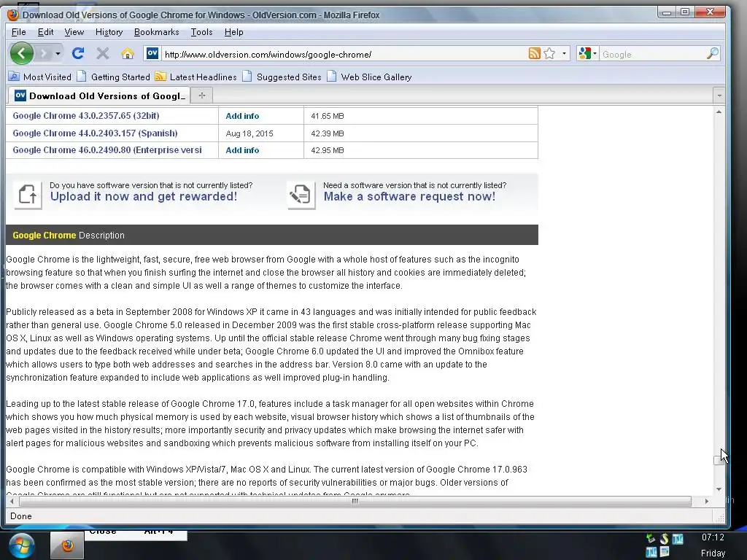The width and height of the screenshot is (747, 560).
Task: Open the Windows Start orb
Action: (21, 545)
